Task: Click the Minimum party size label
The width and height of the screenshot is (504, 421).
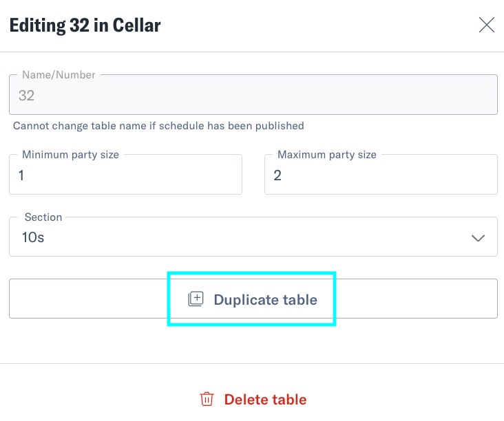Action: click(x=70, y=155)
